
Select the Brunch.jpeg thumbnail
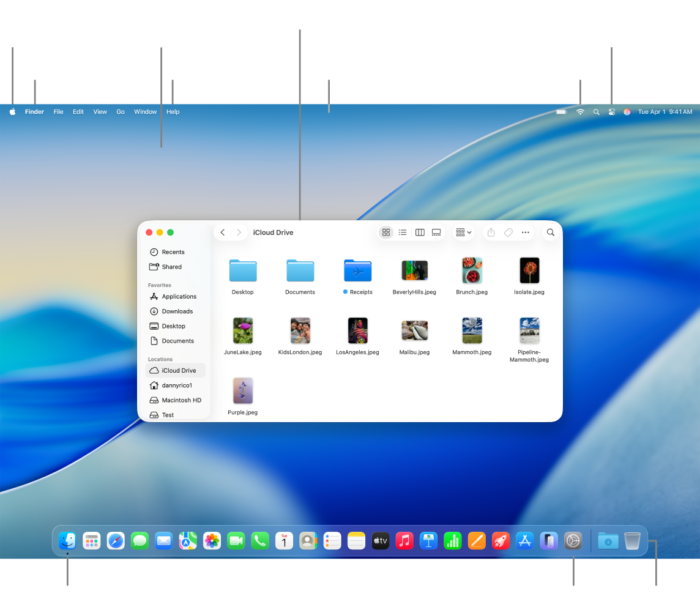(x=472, y=270)
